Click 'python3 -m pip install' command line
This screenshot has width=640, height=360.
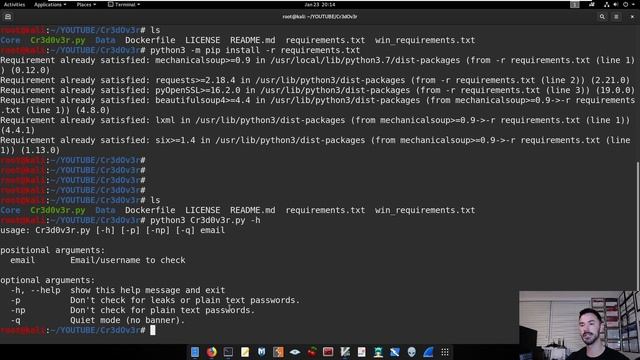(255, 50)
